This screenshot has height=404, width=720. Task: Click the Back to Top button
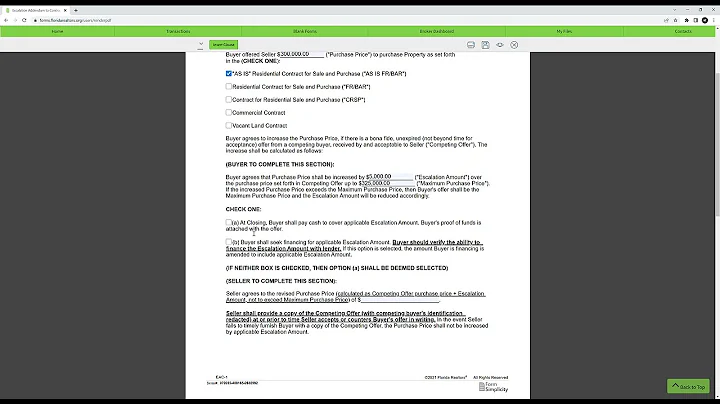688,386
